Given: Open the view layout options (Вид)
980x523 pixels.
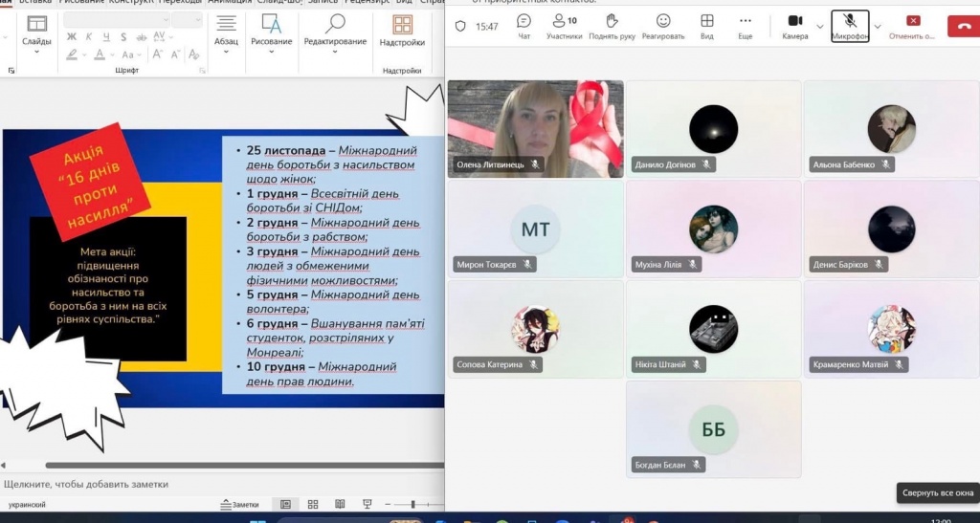Looking at the screenshot, I should (706, 26).
